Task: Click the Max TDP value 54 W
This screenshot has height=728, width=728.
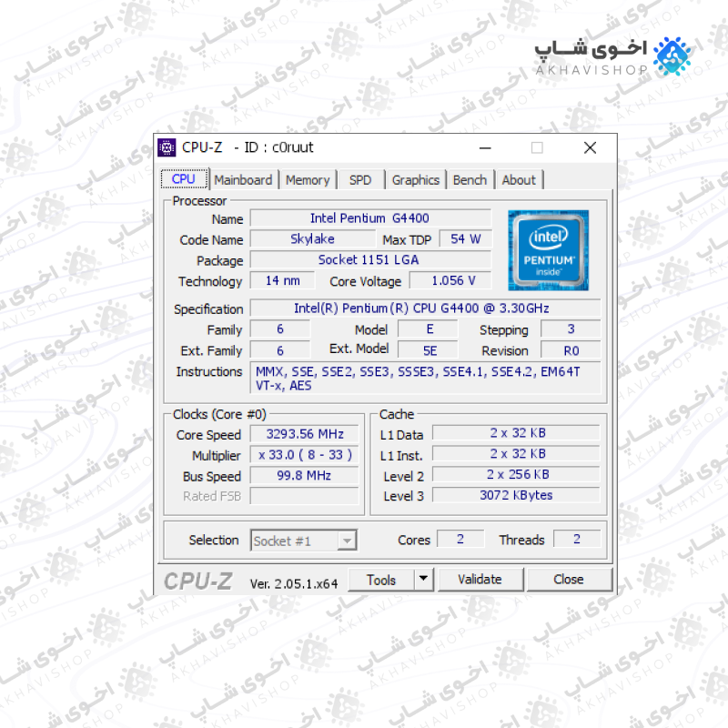Action: [465, 239]
